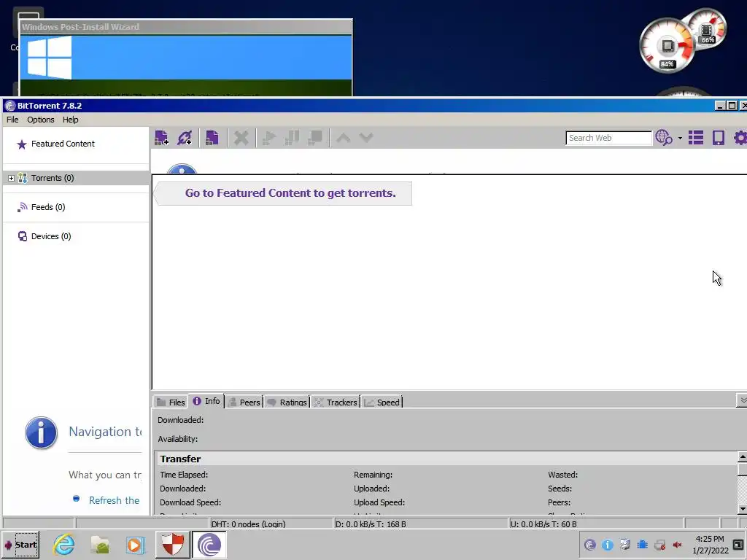Viewport: 747px width, 560px height.
Task: Click blue info icon in system tray
Action: (x=608, y=545)
